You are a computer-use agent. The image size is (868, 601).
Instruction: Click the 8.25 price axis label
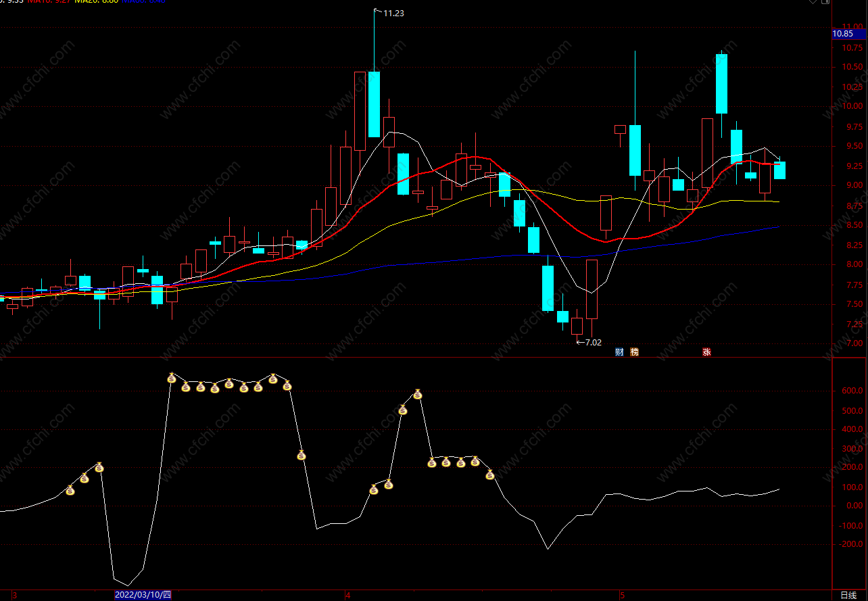[x=854, y=245]
